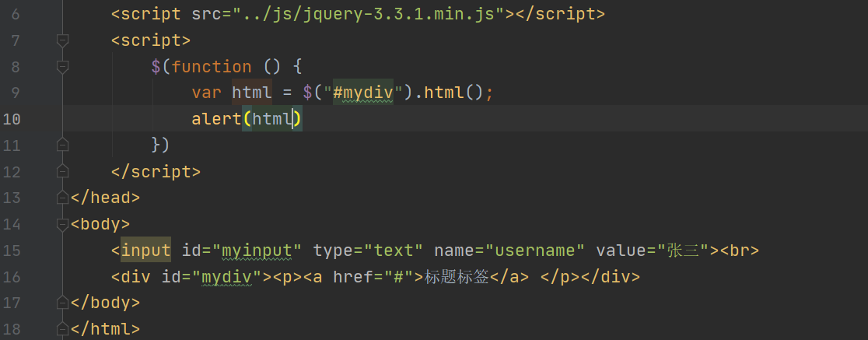Click the </head> closing tag text
Image resolution: width=868 pixels, height=340 pixels.
click(x=105, y=198)
